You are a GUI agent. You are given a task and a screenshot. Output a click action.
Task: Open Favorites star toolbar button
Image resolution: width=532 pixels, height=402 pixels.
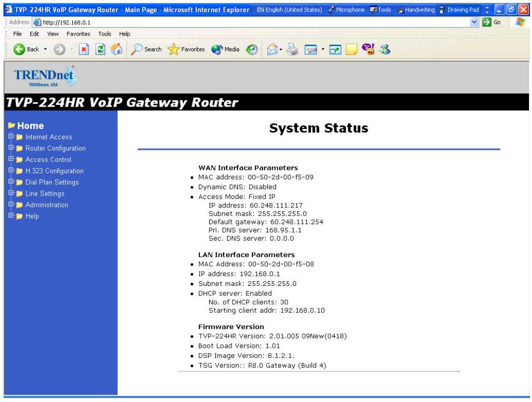click(x=186, y=50)
